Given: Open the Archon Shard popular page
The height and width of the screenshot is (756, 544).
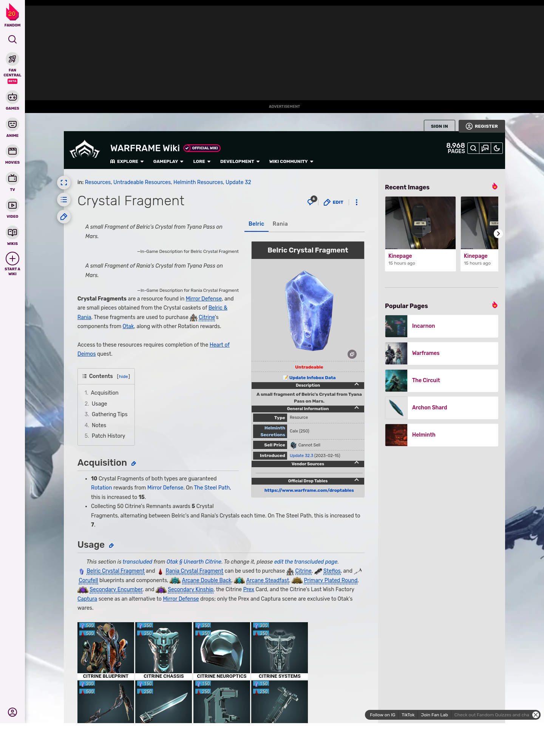Looking at the screenshot, I should [442, 407].
